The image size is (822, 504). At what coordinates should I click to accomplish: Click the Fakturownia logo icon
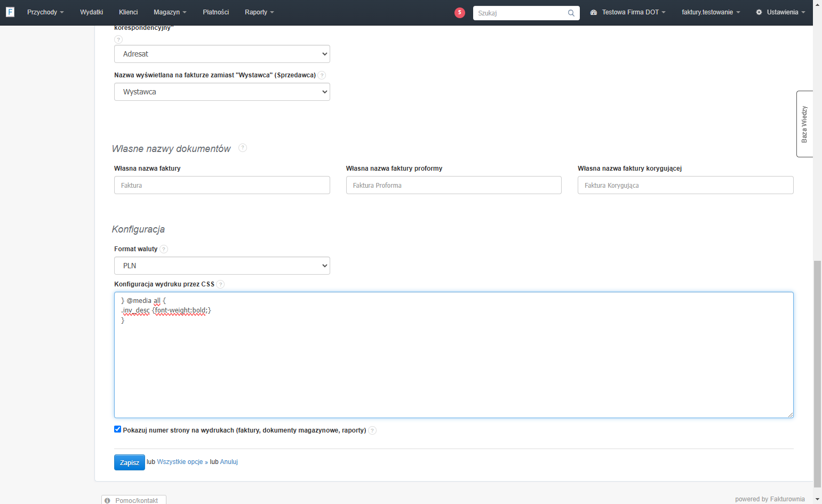coord(10,12)
